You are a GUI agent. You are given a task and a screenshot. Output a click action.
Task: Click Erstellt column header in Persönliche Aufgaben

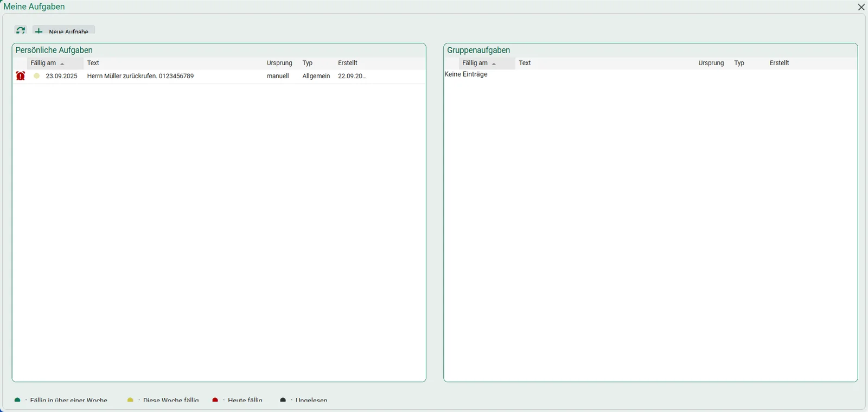(348, 63)
